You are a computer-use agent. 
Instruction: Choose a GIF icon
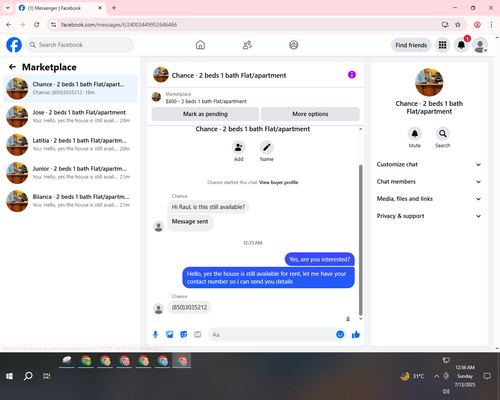coord(198,334)
